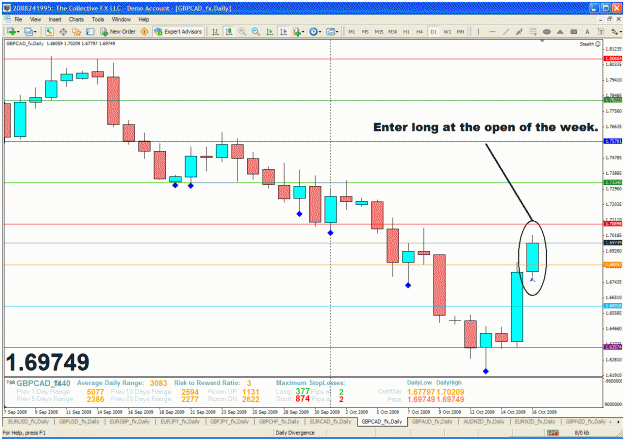Open the Help menu

(x=143, y=19)
